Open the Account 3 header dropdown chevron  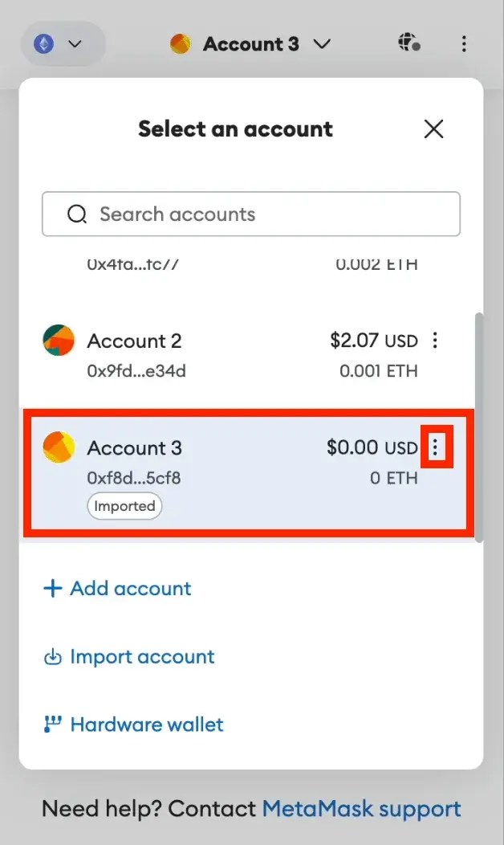point(321,44)
